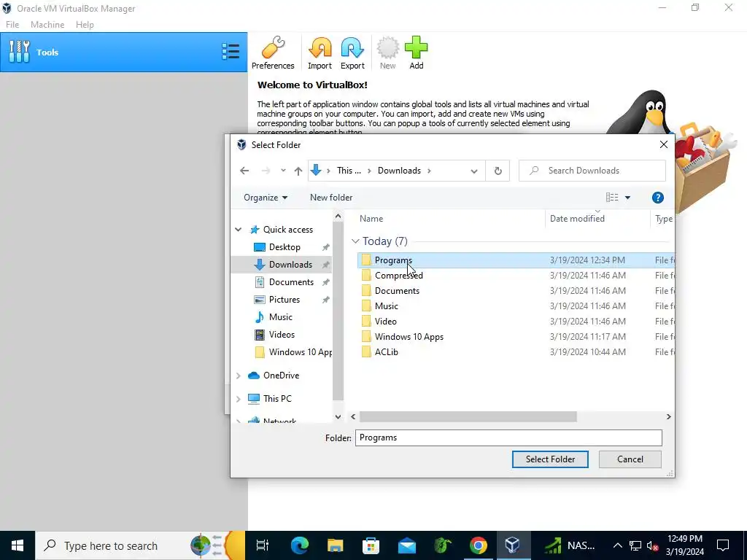
Task: Open the Machine menu
Action: click(x=47, y=25)
